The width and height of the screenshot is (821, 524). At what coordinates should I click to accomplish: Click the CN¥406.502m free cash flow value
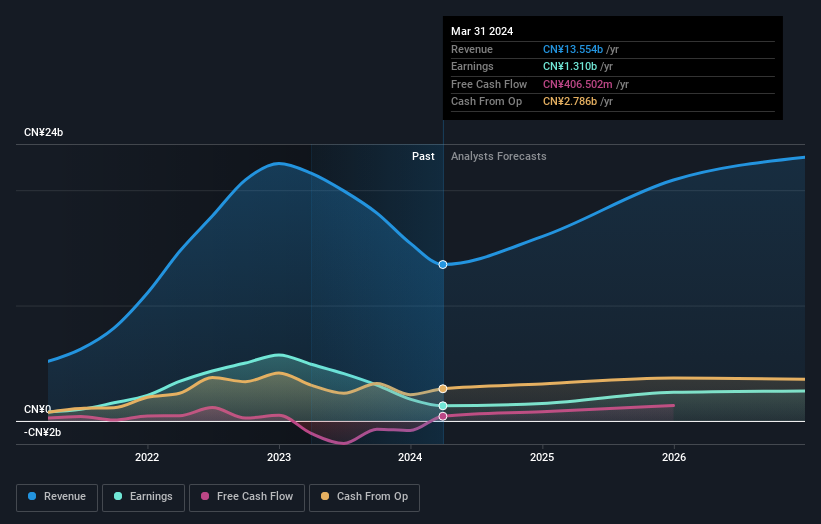point(578,84)
